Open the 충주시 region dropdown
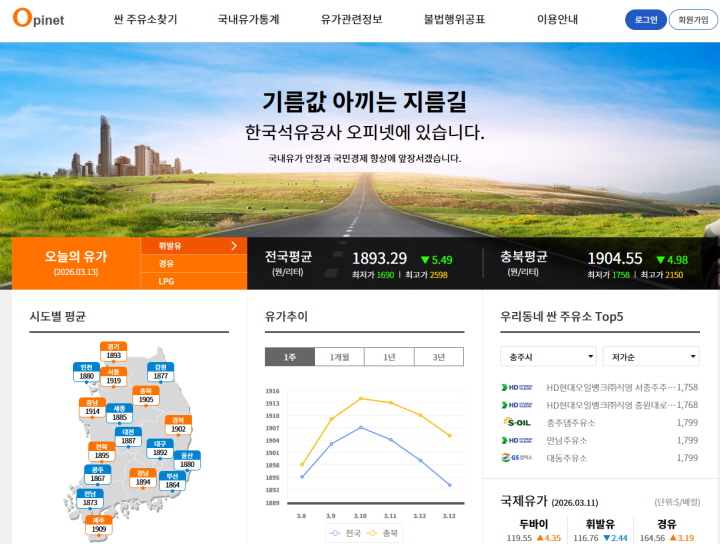Screen dimensions: 720x544 tap(548, 356)
